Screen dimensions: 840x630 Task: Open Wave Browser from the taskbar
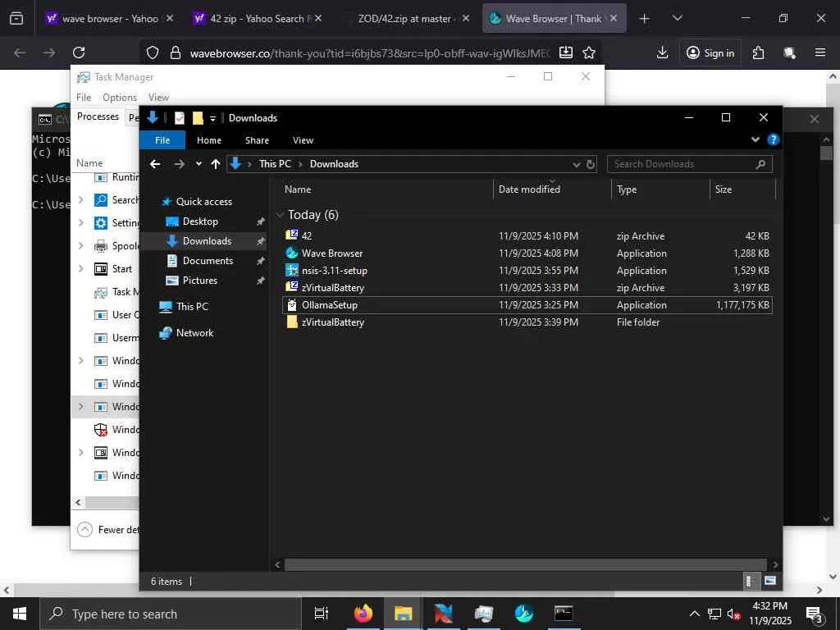pyautogui.click(x=523, y=614)
